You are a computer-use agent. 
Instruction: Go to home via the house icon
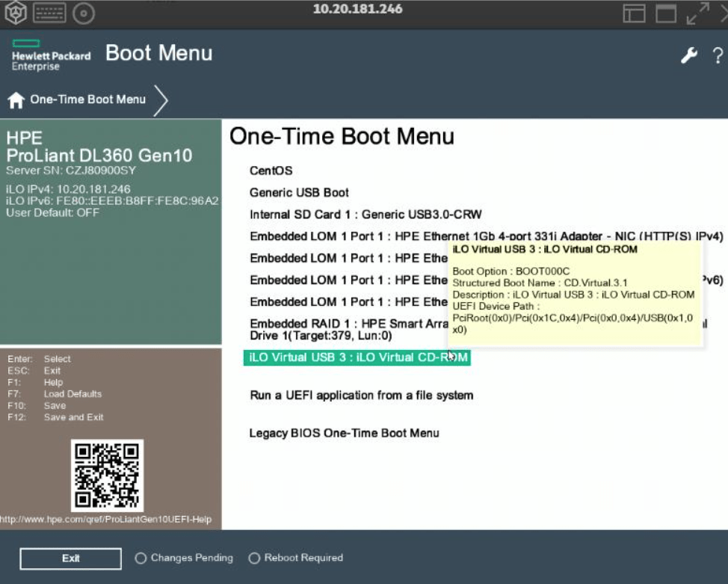point(16,99)
